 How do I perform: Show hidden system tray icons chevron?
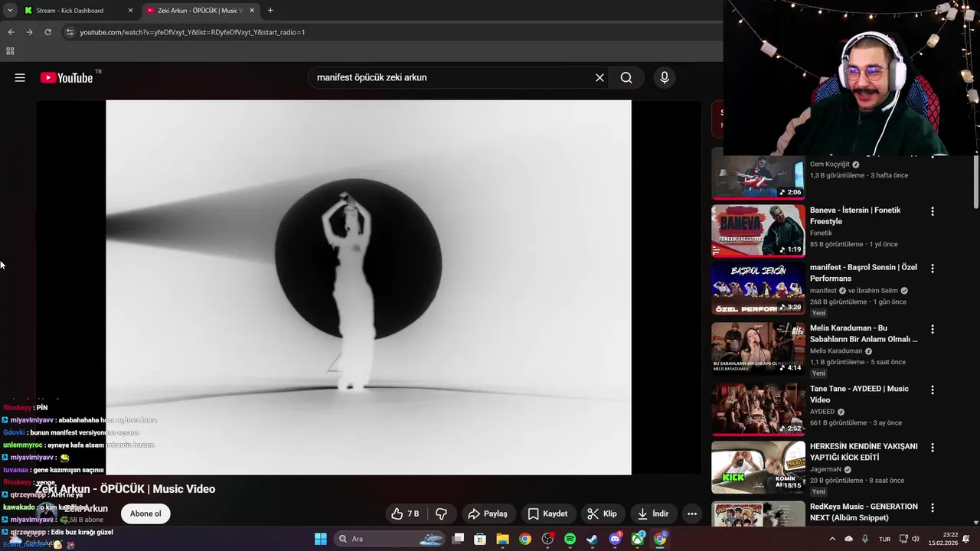tap(832, 539)
